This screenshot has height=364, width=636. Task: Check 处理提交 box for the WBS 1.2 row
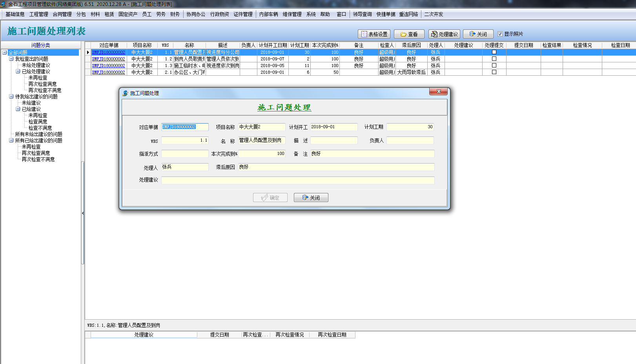[494, 59]
